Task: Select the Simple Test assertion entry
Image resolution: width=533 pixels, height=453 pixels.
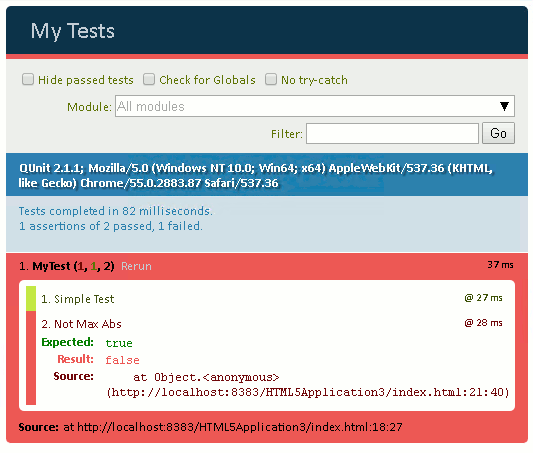Action: (x=78, y=299)
